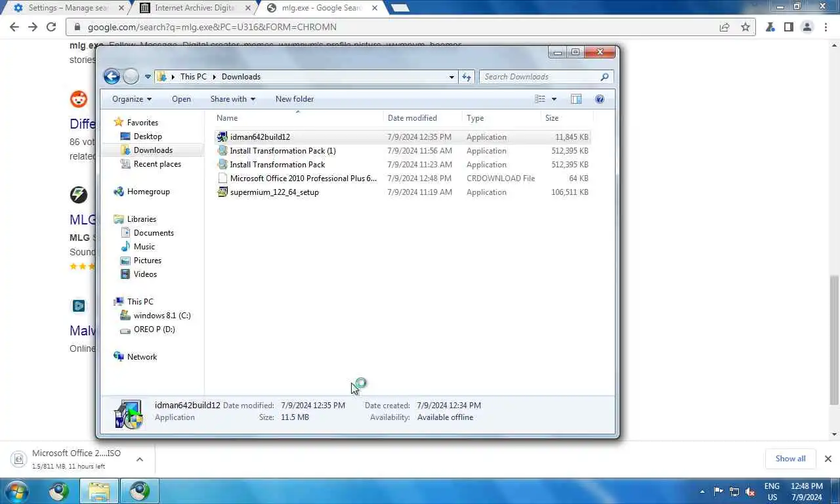840x504 pixels.
Task: Open the browser profile avatar
Action: (807, 27)
